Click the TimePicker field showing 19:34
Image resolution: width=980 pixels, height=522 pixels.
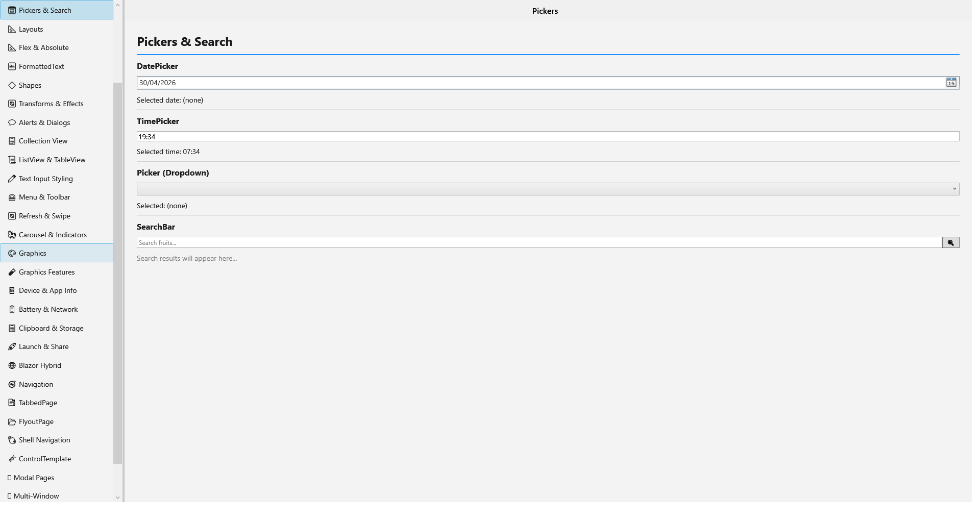[x=548, y=137]
